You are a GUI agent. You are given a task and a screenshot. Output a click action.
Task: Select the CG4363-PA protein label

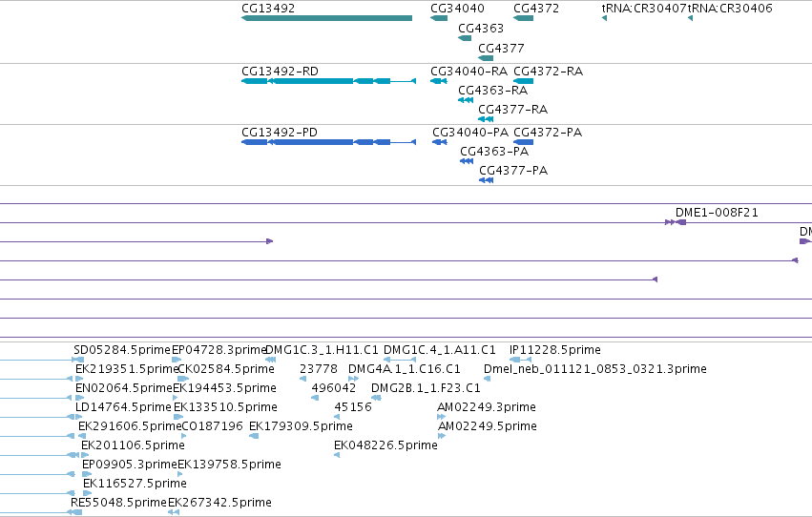494,152
